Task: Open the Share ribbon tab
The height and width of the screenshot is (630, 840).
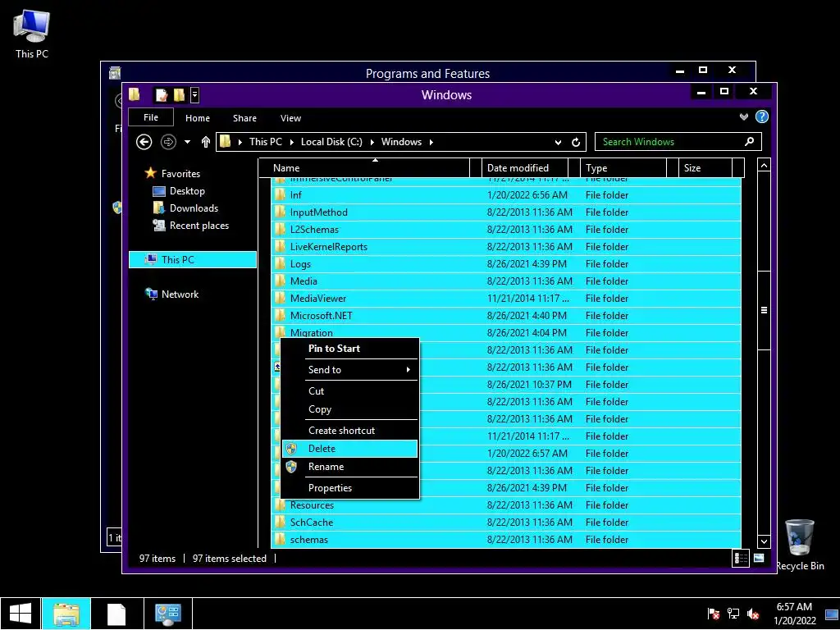Action: (x=244, y=118)
